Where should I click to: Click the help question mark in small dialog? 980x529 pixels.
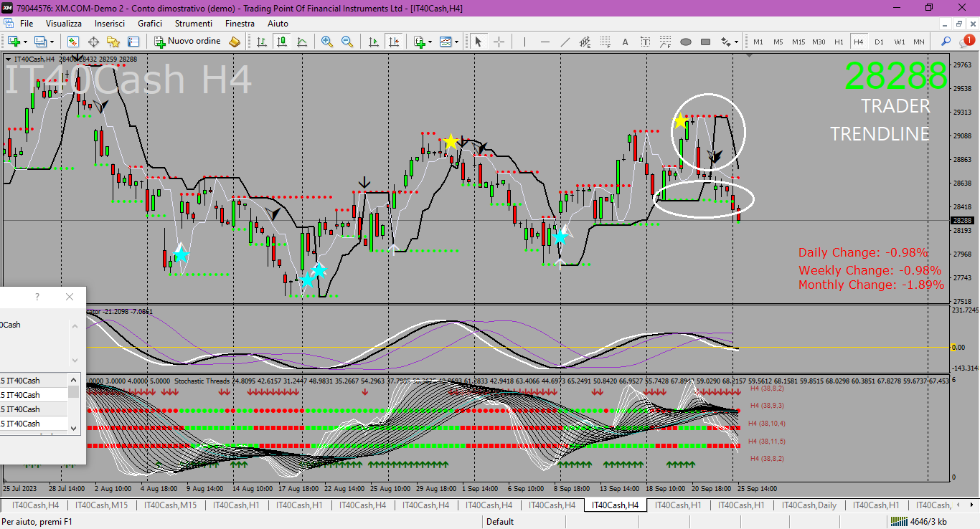pos(37,297)
